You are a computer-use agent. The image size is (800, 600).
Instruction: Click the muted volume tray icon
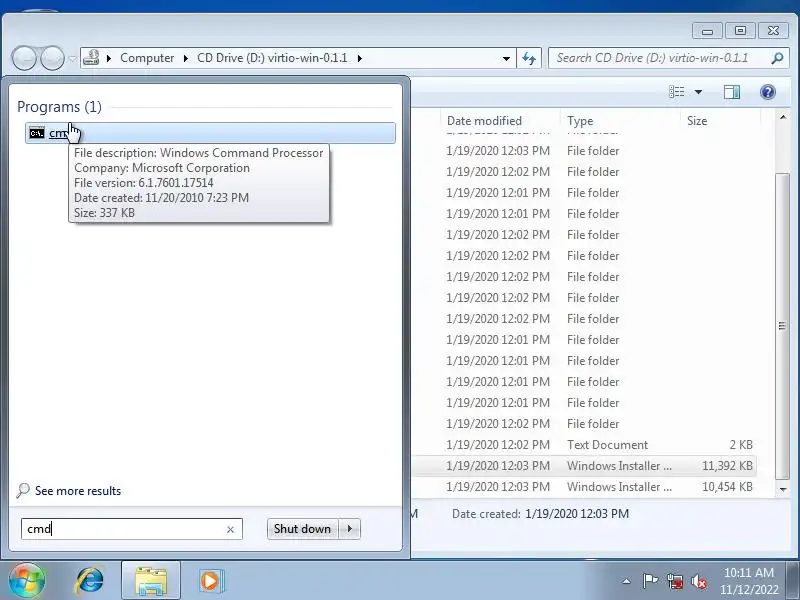coord(699,581)
